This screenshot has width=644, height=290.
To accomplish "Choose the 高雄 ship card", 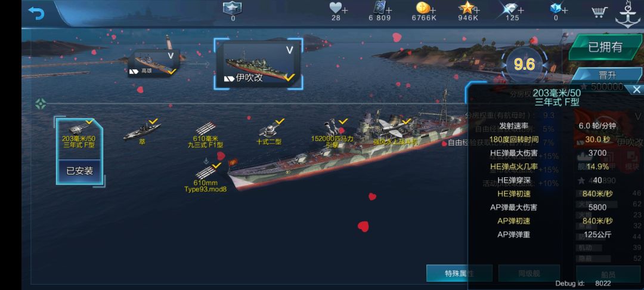I will [154, 63].
